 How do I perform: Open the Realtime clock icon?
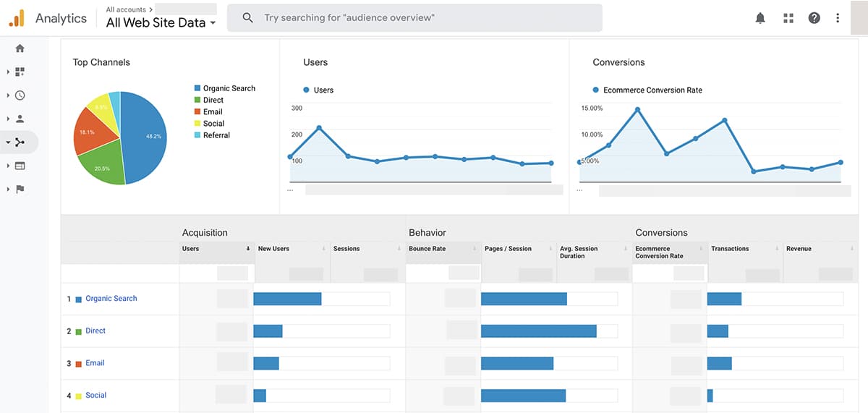20,95
